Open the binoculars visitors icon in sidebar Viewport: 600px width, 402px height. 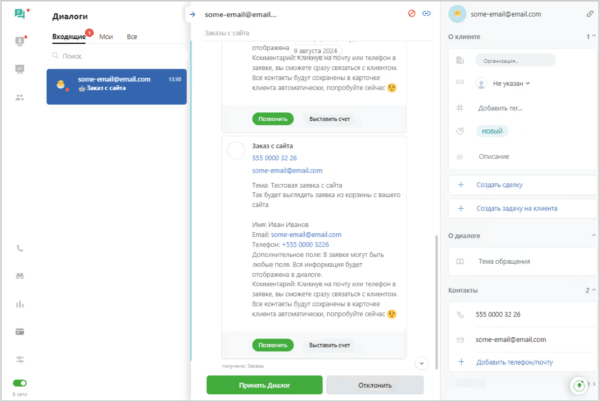(x=20, y=276)
